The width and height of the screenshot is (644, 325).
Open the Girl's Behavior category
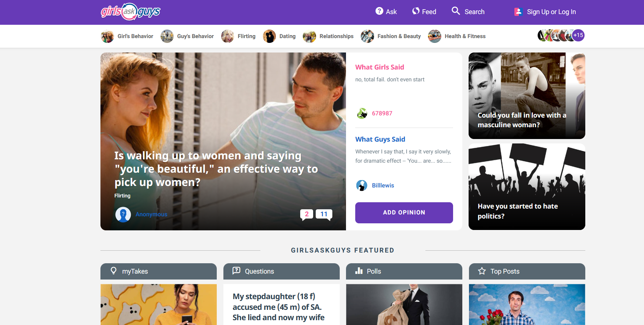click(127, 36)
